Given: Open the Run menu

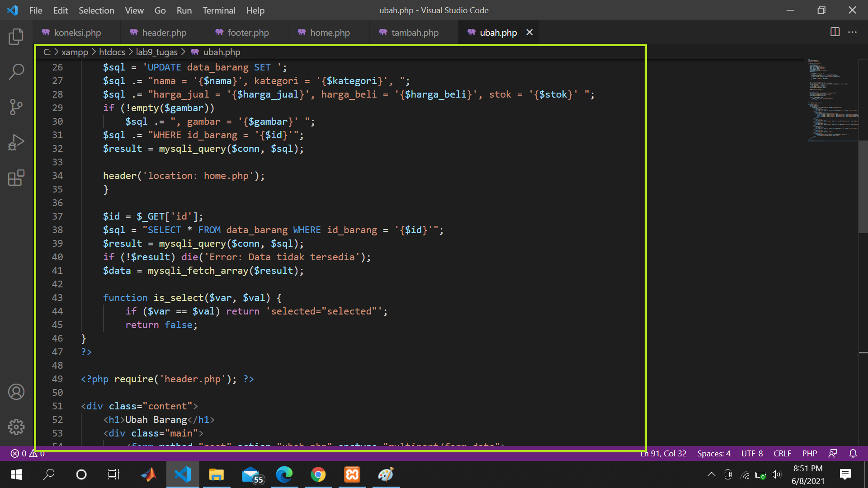Looking at the screenshot, I should (184, 10).
